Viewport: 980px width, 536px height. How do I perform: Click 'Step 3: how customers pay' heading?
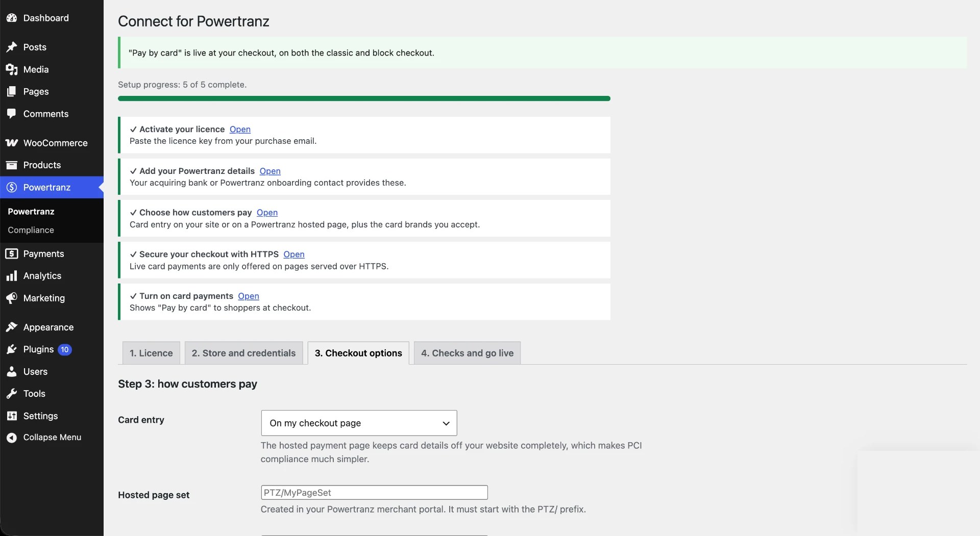[x=187, y=384]
